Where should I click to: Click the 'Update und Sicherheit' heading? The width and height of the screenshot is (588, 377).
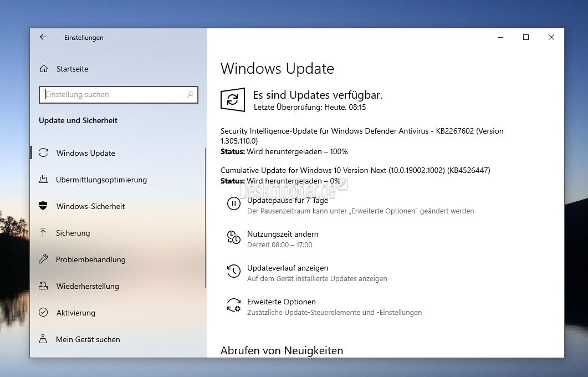78,120
